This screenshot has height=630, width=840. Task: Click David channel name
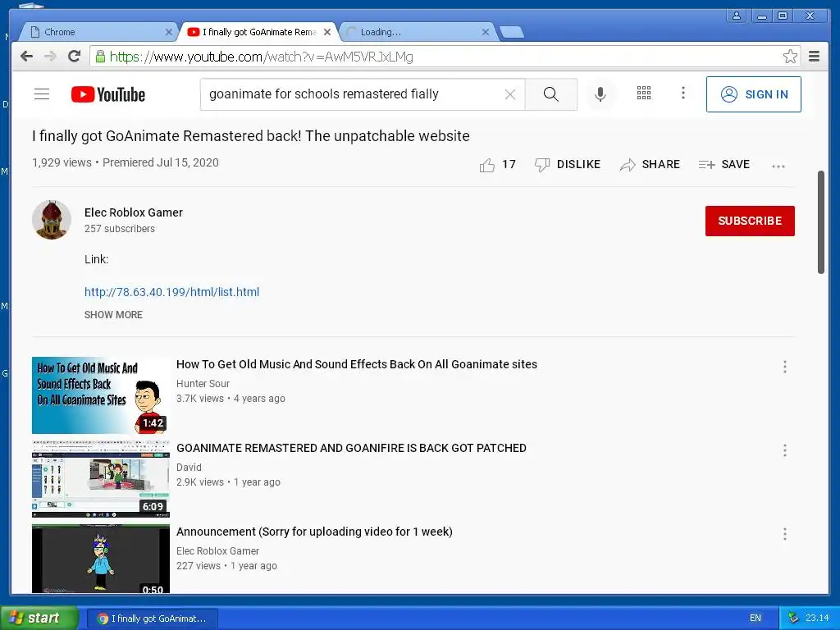click(189, 467)
